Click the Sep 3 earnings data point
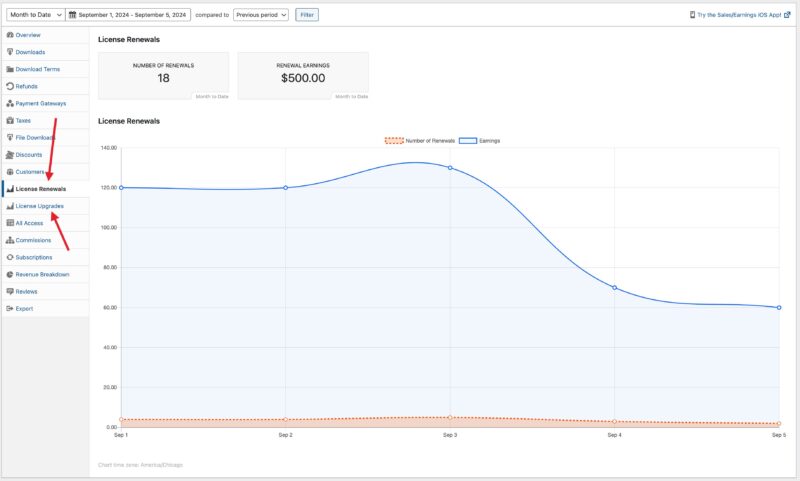Screen dimensions: 800x481 pos(450,167)
